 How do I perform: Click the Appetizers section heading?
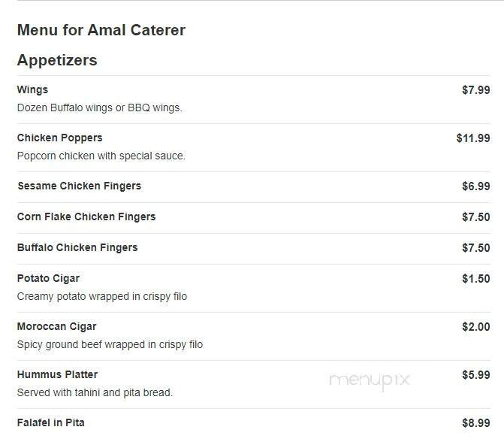pos(57,61)
